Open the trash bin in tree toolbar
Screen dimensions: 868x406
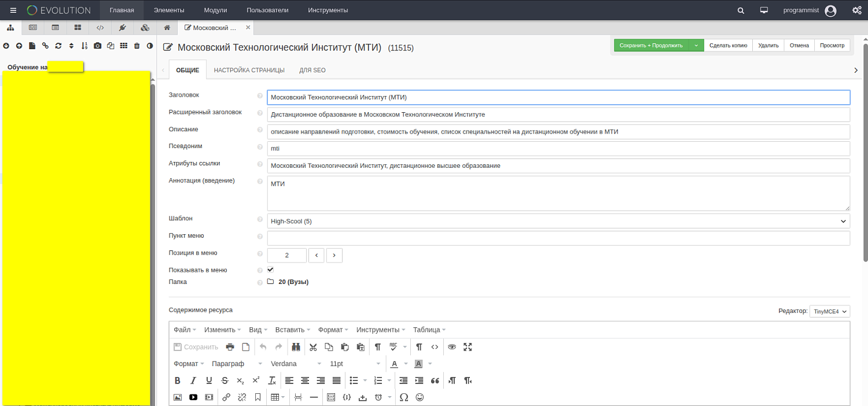pos(137,46)
